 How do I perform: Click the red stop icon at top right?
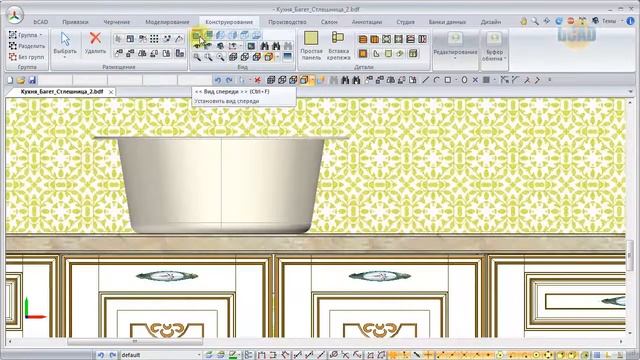(x=571, y=21)
